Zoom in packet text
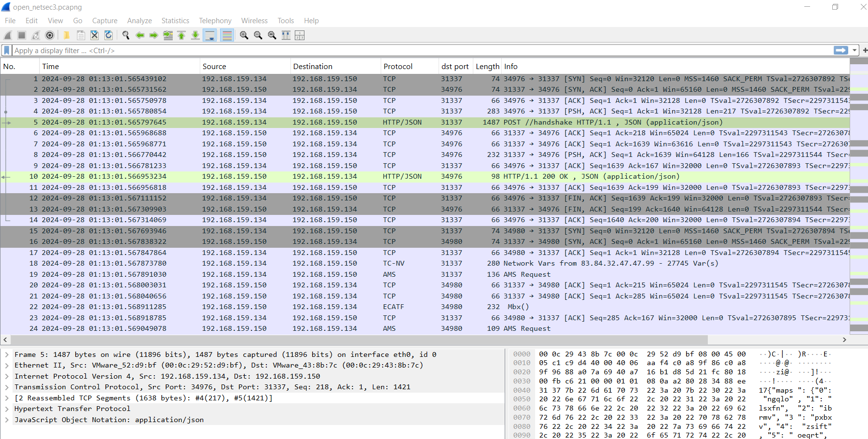Screen dimensions: 868x439 [x=244, y=35]
